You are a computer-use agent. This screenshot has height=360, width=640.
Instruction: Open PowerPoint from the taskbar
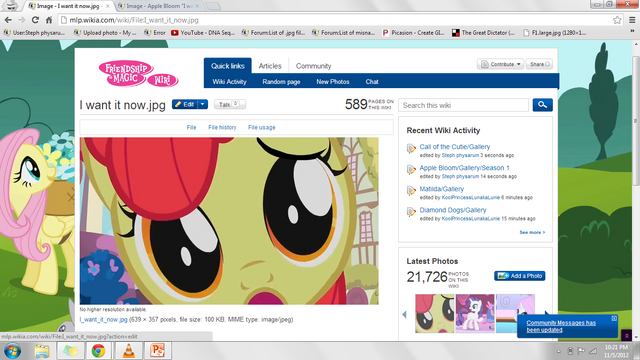(x=157, y=351)
